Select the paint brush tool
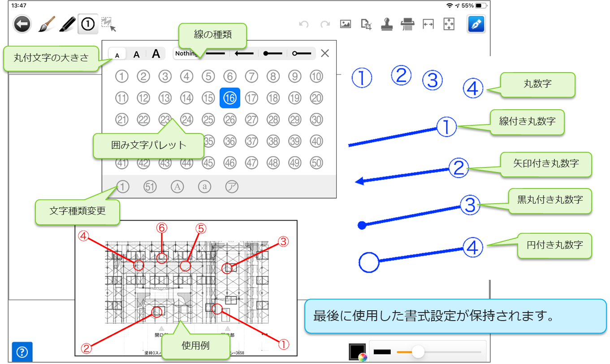The image size is (610, 364). pos(46,24)
